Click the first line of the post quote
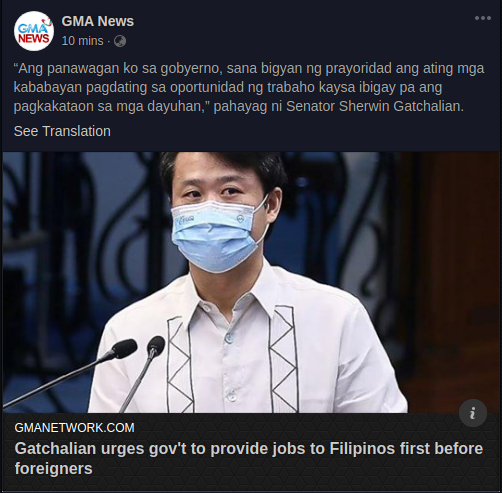 pyautogui.click(x=248, y=68)
